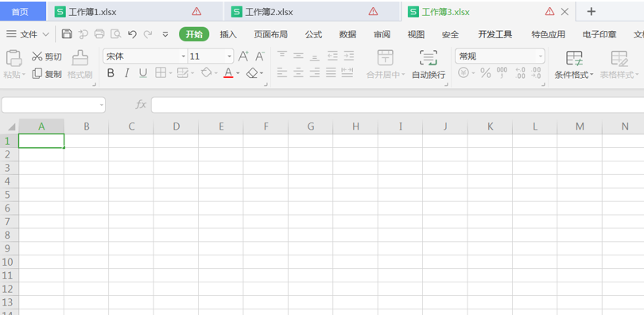Increase indent of cell text

pos(349,56)
